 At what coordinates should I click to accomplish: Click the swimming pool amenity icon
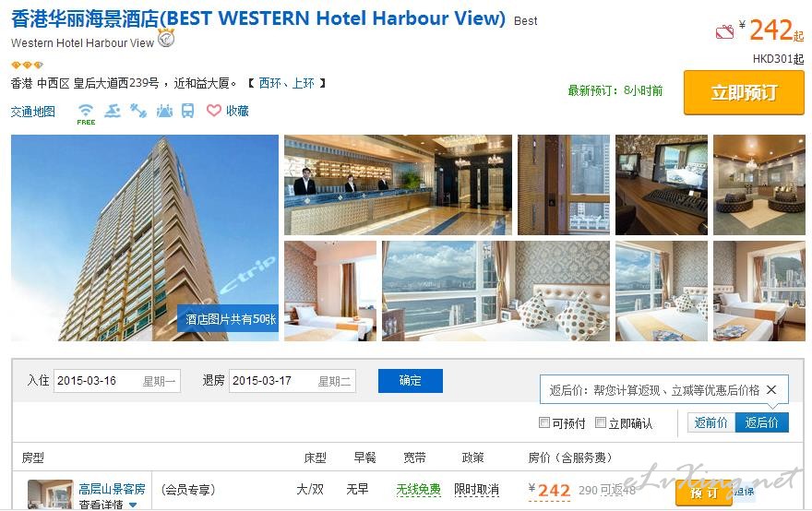click(x=113, y=111)
